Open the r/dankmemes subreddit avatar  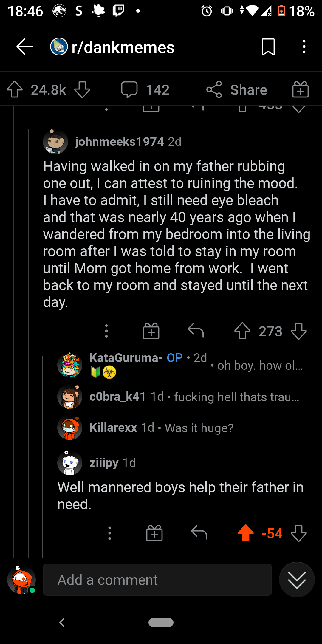[59, 47]
